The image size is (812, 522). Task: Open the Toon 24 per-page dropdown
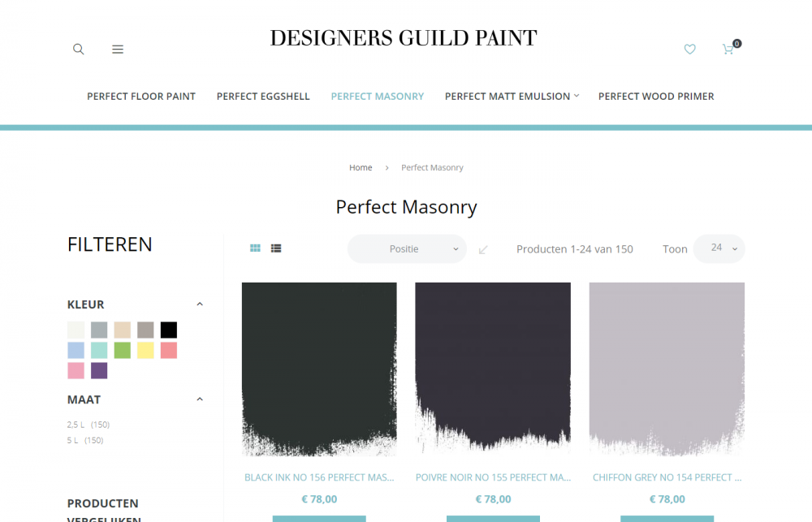point(719,248)
